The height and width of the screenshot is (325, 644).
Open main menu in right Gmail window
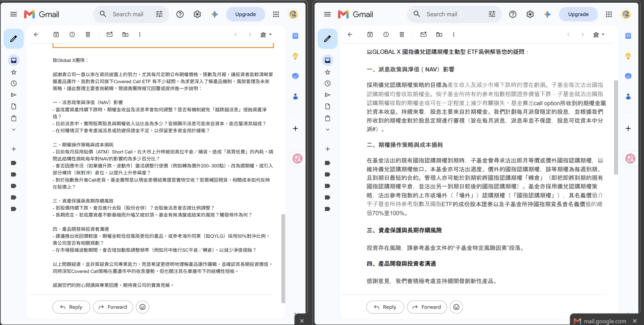coord(327,14)
